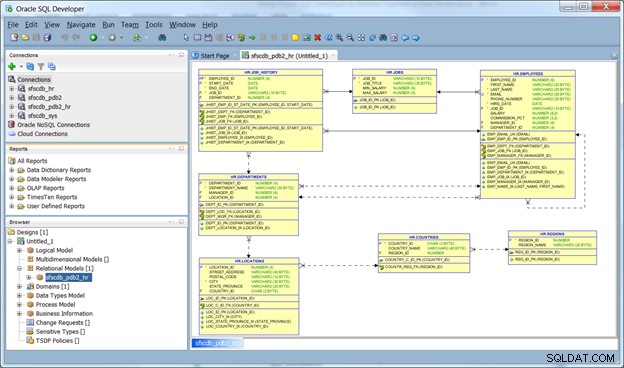Click the New file toolbar icon
This screenshot has height=368, width=624.
click(x=14, y=37)
